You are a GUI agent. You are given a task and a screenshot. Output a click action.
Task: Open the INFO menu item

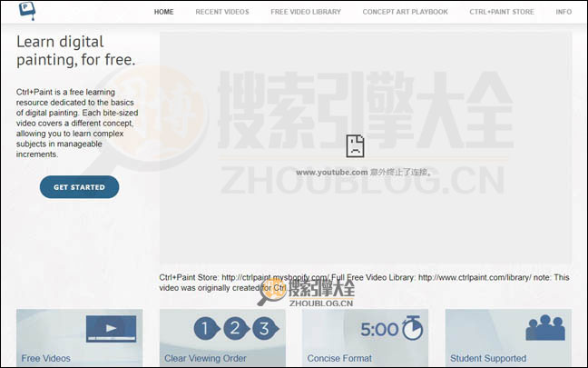coord(563,12)
